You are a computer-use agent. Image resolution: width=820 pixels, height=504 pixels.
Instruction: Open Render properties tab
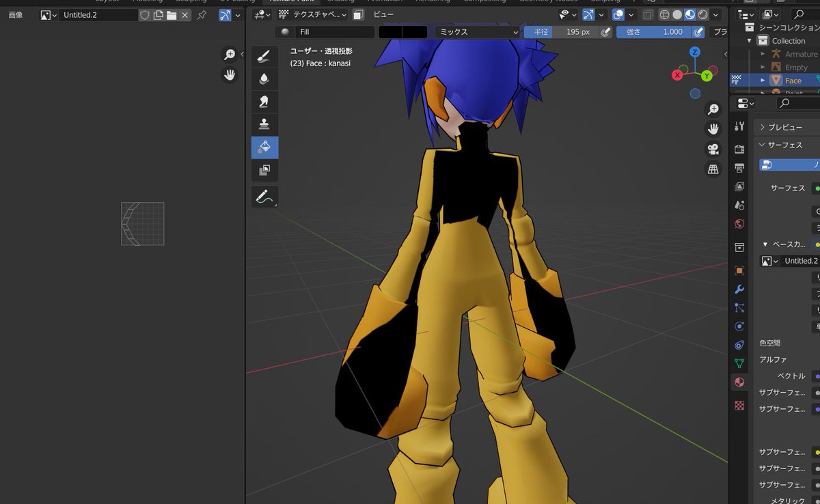click(x=739, y=149)
